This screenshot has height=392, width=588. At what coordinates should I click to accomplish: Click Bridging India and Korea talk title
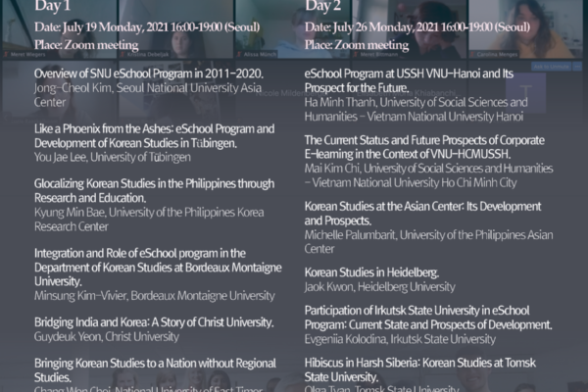click(x=154, y=322)
